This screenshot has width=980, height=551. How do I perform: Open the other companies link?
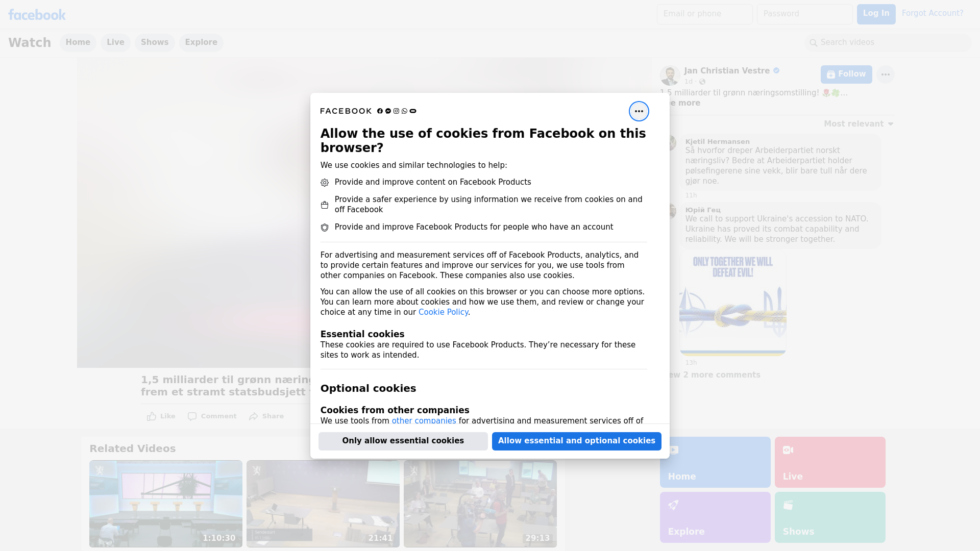coord(424,421)
